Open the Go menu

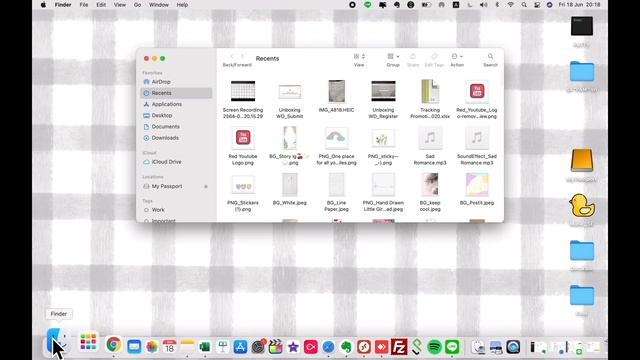137,5
